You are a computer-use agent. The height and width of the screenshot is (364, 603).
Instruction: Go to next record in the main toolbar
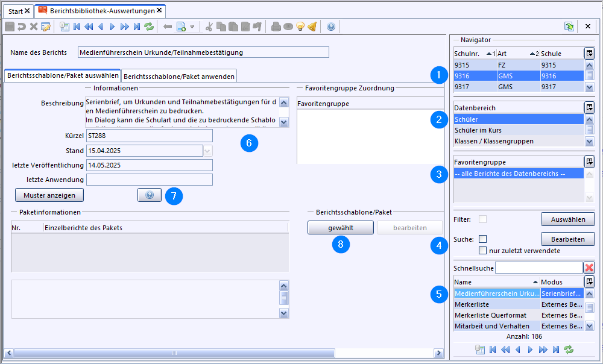point(112,27)
